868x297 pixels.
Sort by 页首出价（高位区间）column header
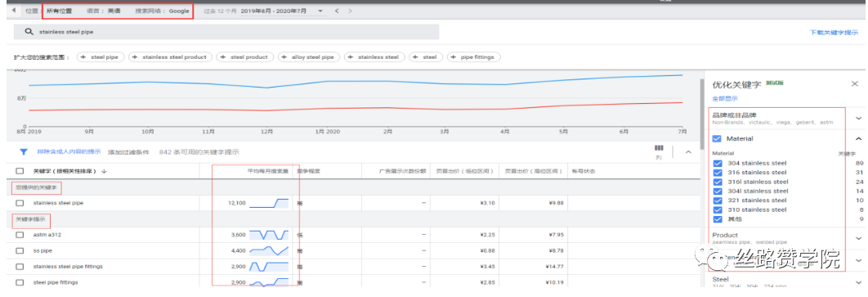coord(534,171)
